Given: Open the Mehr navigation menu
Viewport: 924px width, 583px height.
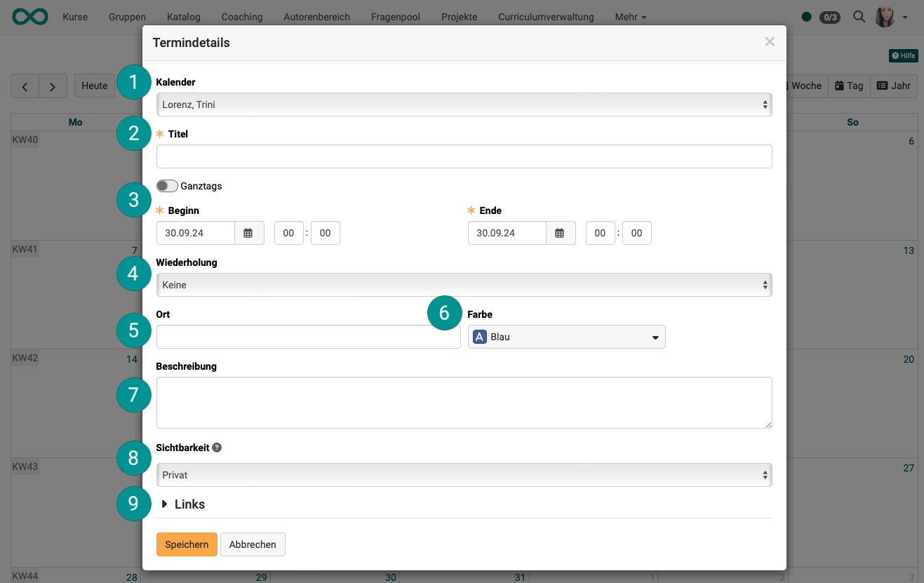Looking at the screenshot, I should (630, 17).
